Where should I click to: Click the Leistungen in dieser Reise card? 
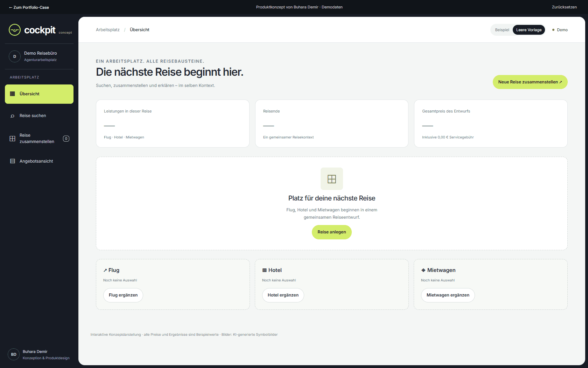173,123
